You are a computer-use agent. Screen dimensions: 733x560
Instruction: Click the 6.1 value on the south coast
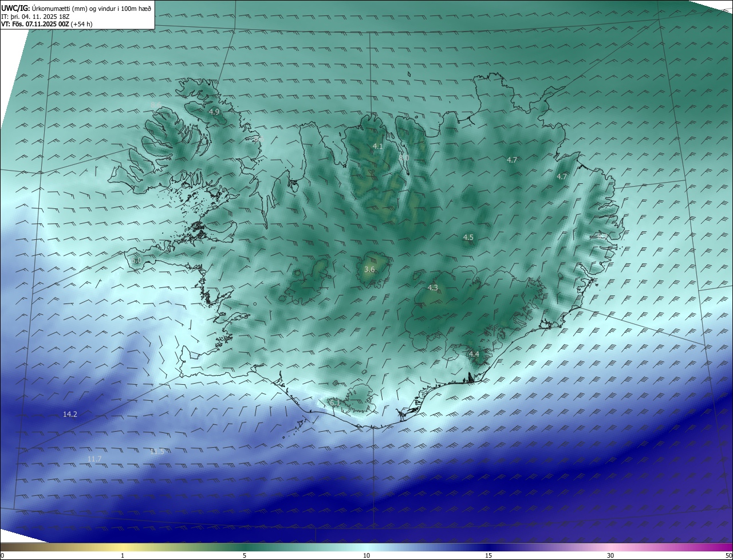335,403
